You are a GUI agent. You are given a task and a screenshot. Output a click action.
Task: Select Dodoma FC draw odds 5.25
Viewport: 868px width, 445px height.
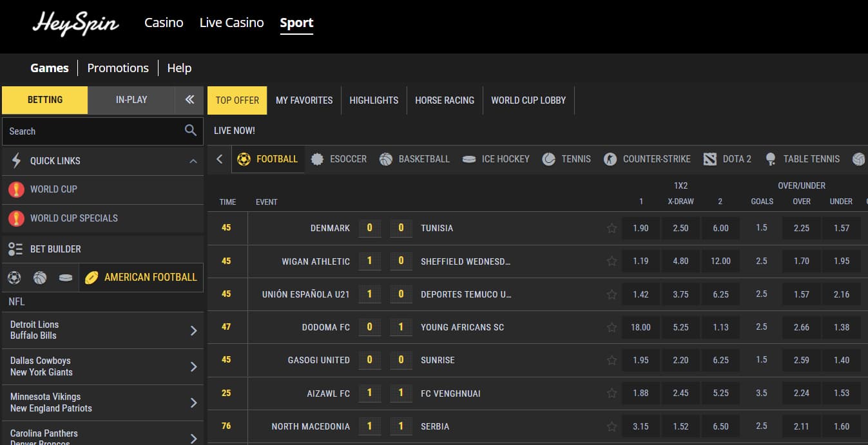coord(680,327)
